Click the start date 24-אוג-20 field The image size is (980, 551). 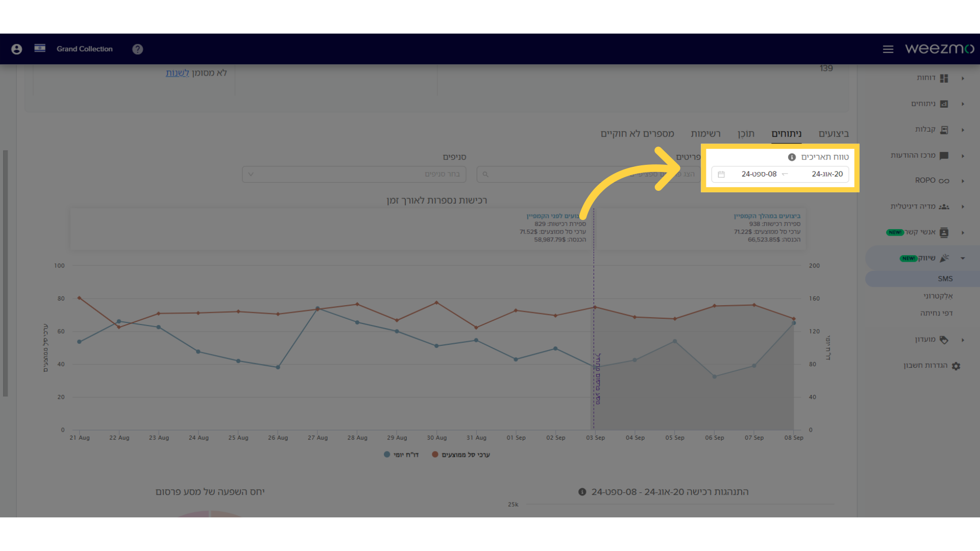pyautogui.click(x=827, y=174)
